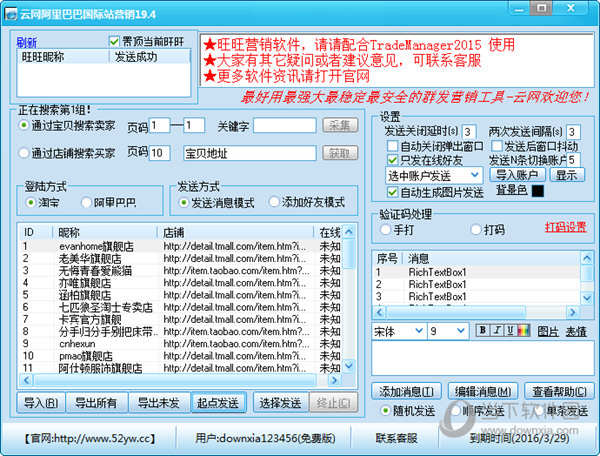This screenshot has height=456, width=600.
Task: Click the message text editing box
Action: point(483,358)
